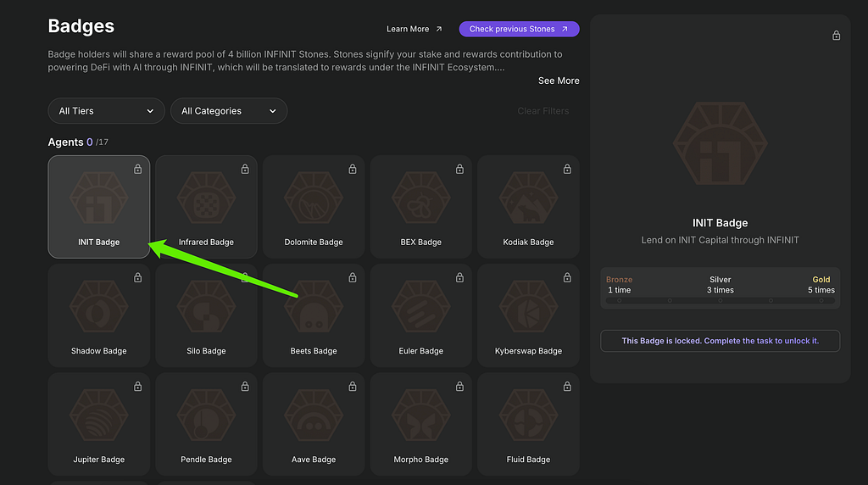Viewport: 868px width, 485px height.
Task: Click Check previous Stones button
Action: [x=520, y=29]
